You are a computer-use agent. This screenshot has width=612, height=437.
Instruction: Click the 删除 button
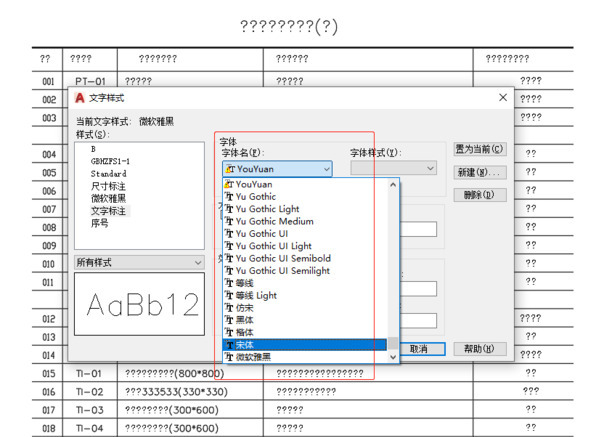(480, 195)
